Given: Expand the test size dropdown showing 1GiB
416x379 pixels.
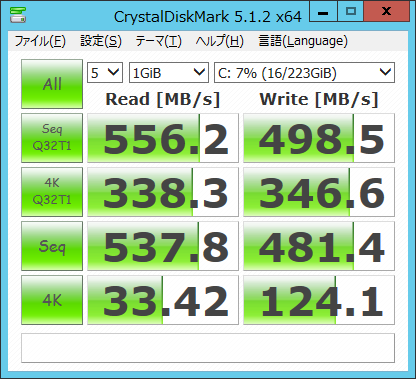Looking at the screenshot, I should coord(169,72).
